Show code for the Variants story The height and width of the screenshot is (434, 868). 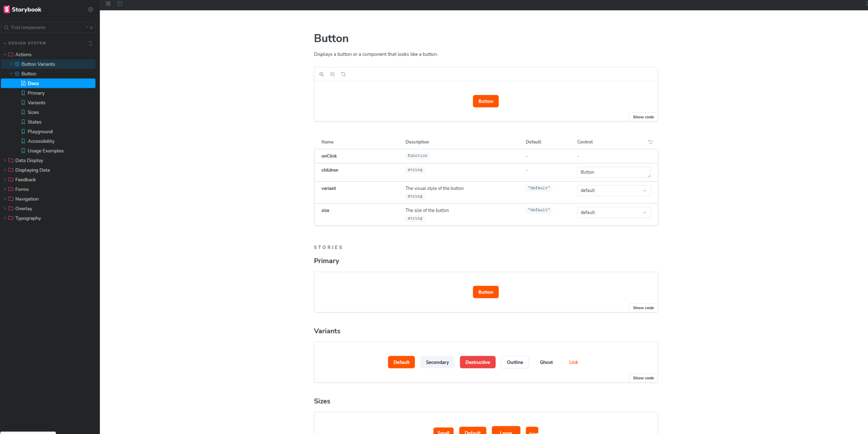[x=643, y=378]
